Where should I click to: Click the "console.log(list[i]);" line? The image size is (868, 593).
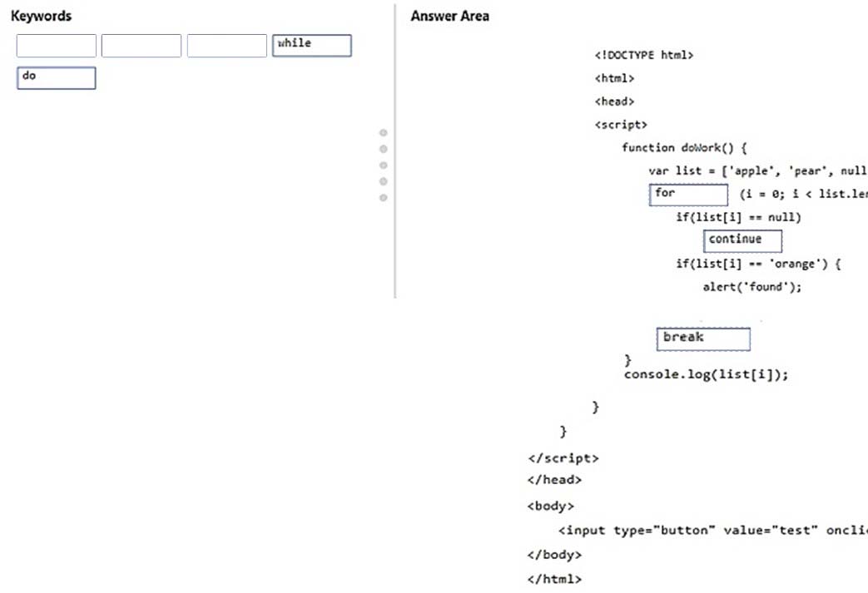pyautogui.click(x=706, y=374)
